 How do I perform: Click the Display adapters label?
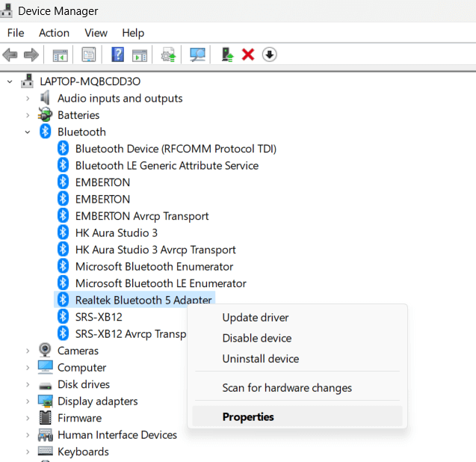[x=97, y=401]
